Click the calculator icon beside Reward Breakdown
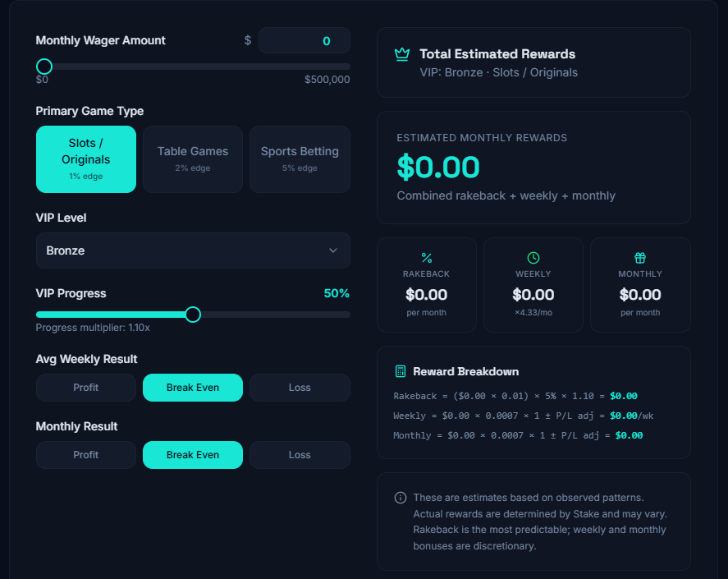Screen dimensions: 728x579 [x=401, y=371]
